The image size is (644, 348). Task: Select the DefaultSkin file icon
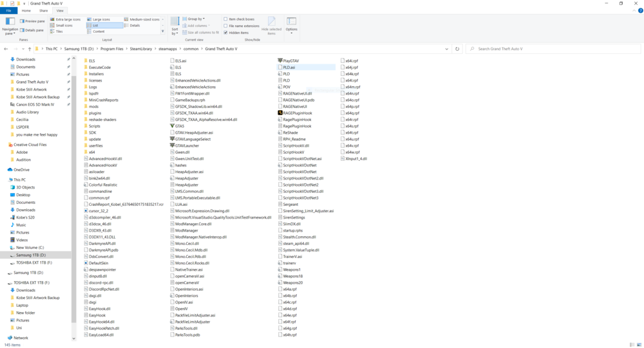(86, 263)
